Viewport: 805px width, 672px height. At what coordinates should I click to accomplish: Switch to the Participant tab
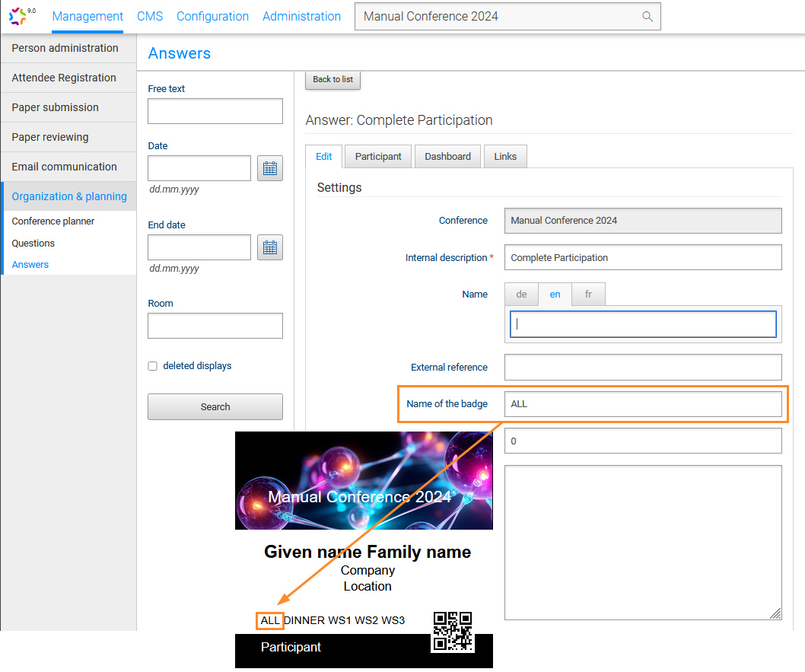click(x=377, y=156)
